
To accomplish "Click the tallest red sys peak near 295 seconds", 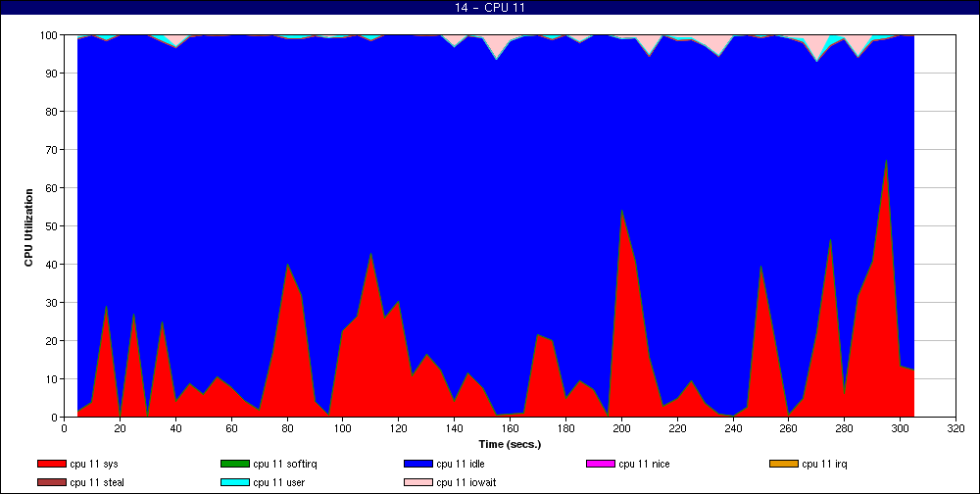I will 886,161.
